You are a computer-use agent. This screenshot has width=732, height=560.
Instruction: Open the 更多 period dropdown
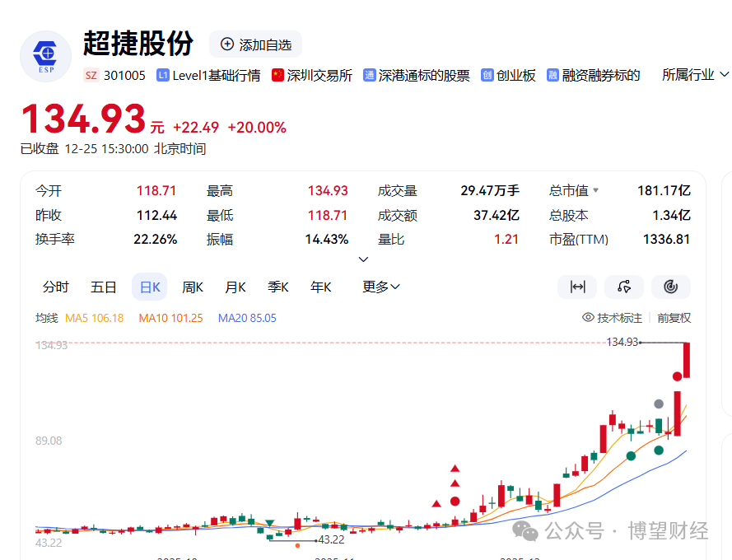pos(381,287)
